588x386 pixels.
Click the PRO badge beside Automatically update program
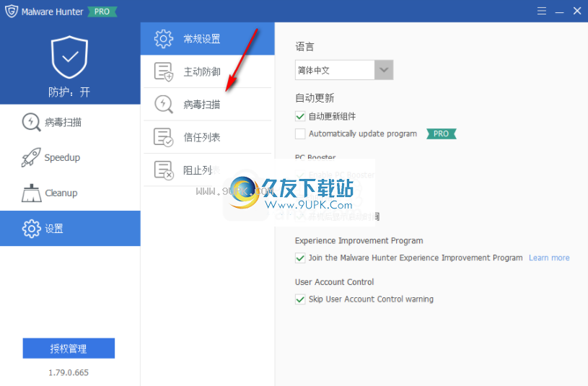pyautogui.click(x=442, y=134)
